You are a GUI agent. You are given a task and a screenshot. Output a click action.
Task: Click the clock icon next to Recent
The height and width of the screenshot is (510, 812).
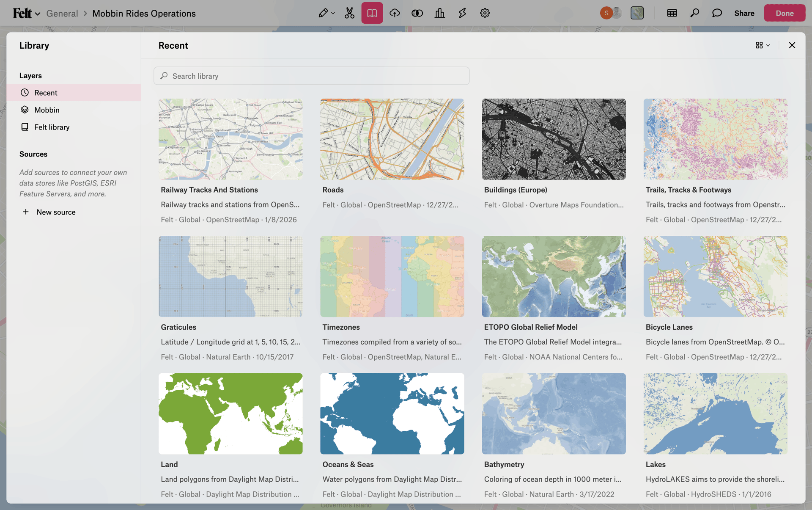click(x=25, y=93)
